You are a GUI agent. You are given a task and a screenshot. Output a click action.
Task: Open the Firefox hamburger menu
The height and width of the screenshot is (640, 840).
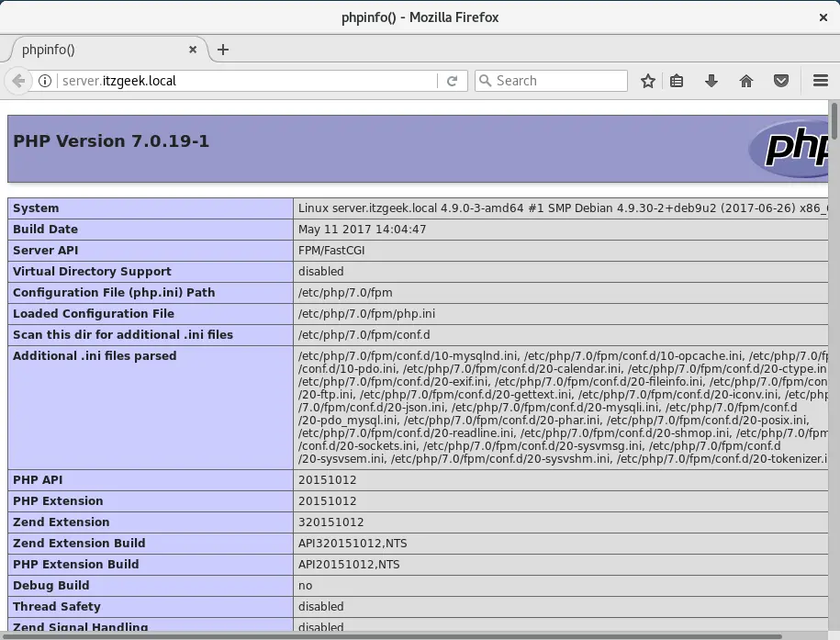click(821, 81)
